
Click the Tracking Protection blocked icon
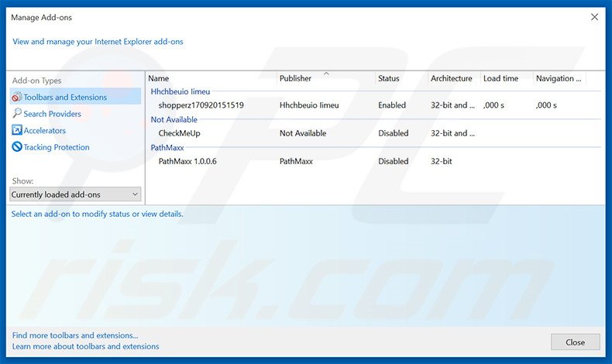coord(17,146)
